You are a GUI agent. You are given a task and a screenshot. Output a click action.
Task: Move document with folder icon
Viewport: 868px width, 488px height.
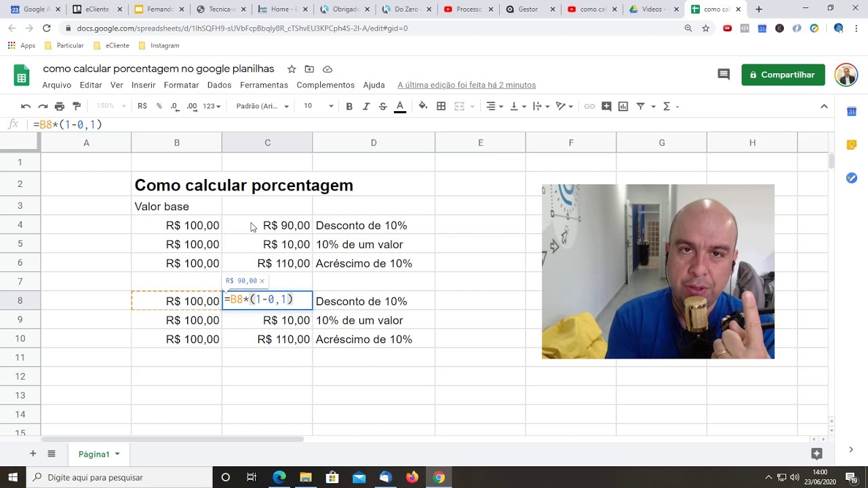tap(309, 69)
